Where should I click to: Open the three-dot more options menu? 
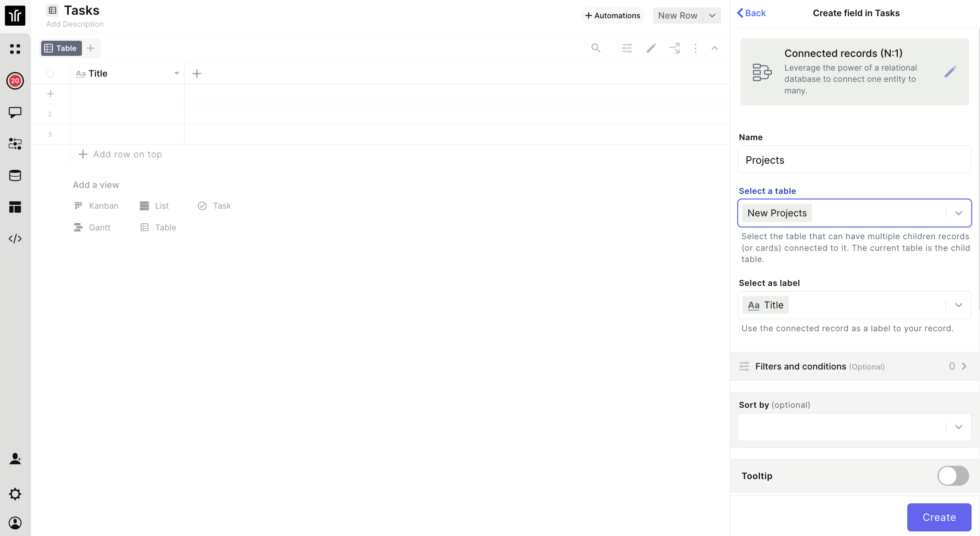point(695,48)
